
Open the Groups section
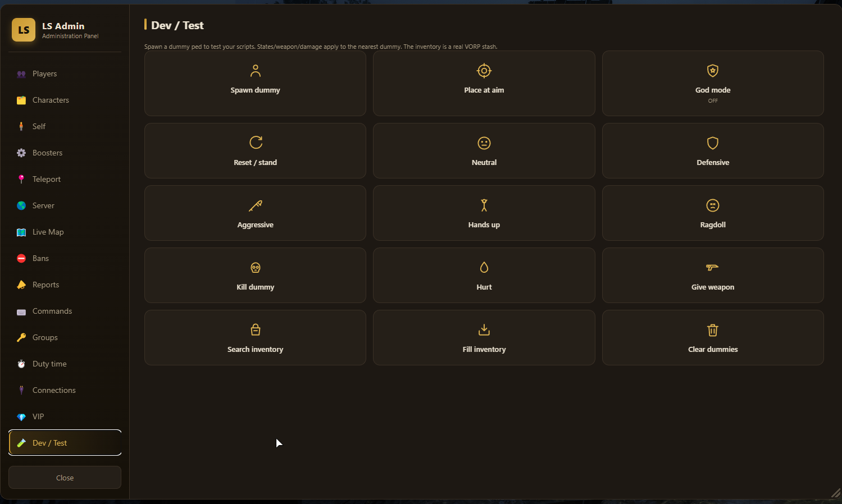click(65, 337)
